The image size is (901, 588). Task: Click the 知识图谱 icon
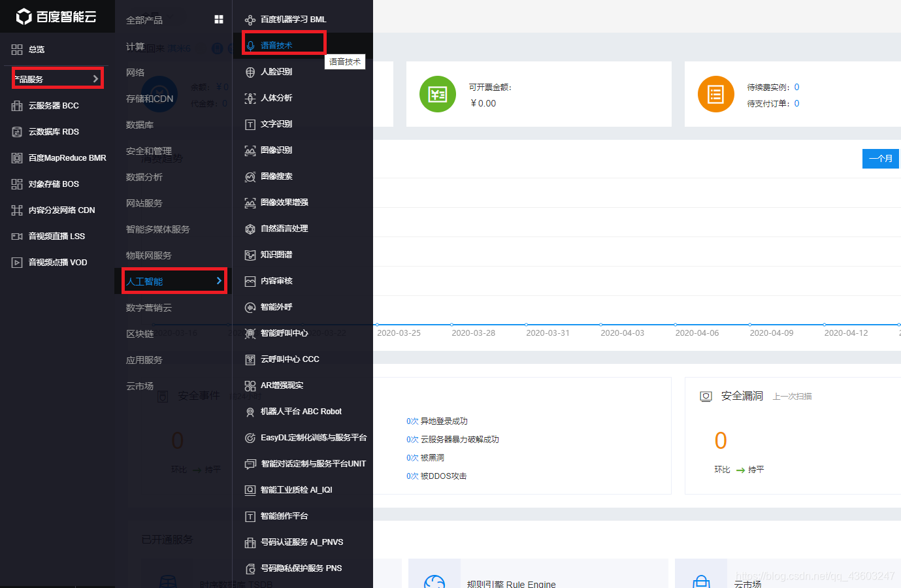[250, 255]
